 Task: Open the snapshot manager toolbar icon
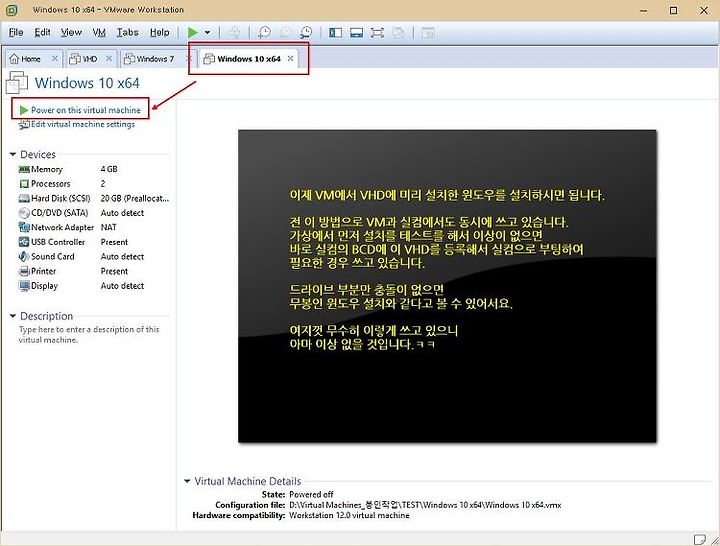(306, 33)
